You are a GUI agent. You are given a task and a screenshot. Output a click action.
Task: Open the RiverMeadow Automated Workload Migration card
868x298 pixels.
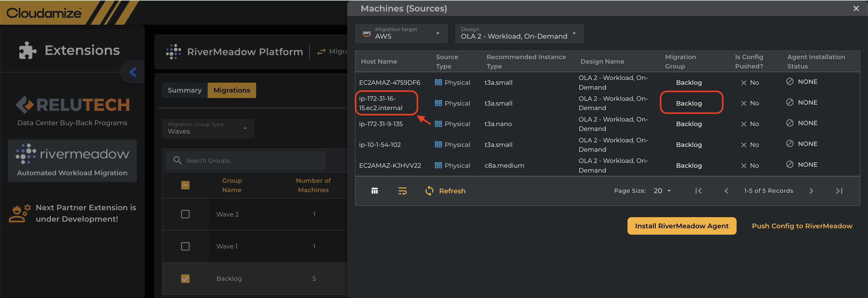[72, 161]
